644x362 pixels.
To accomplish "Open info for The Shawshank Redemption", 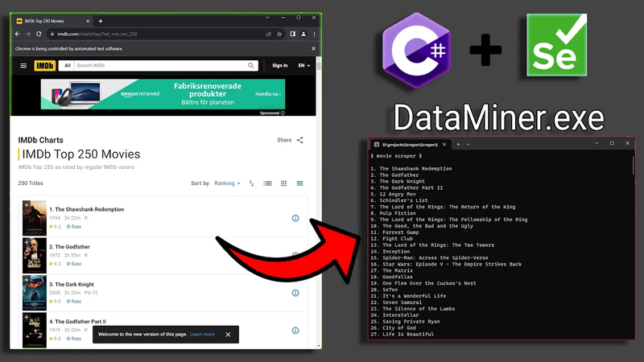I will [x=295, y=218].
